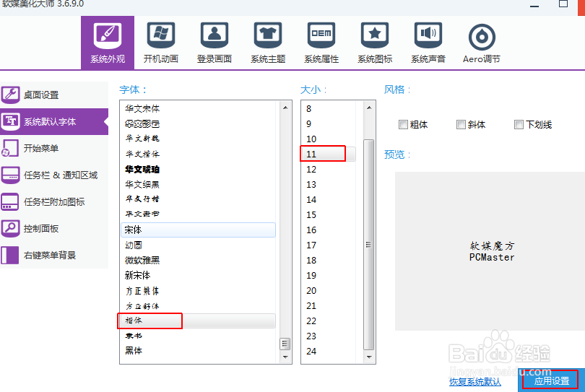
Task: Select font 微软雅黑 in the list
Action: pyautogui.click(x=198, y=261)
